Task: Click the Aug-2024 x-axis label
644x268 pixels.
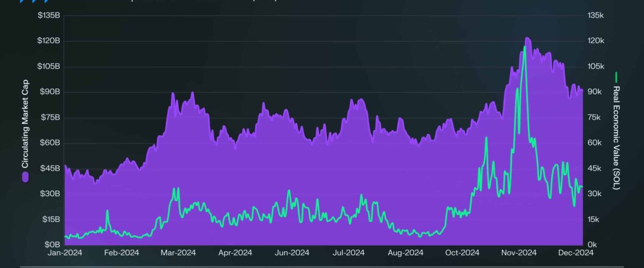Action: (x=406, y=253)
